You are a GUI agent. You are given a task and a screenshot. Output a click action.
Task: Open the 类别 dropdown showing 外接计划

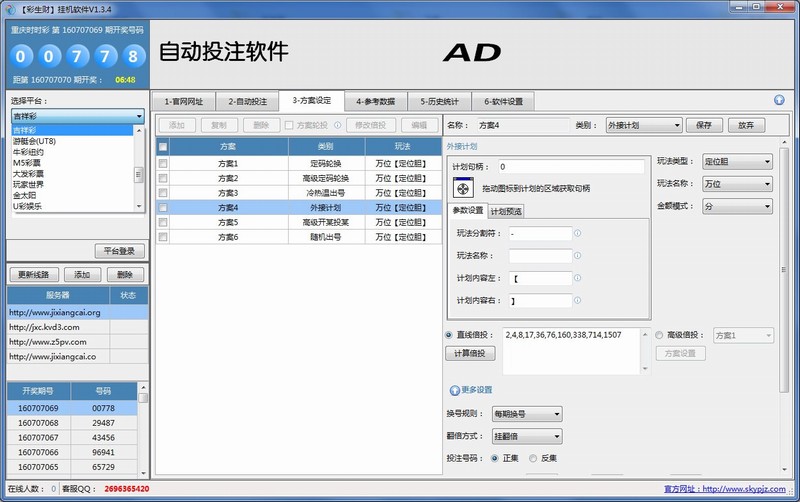click(643, 125)
